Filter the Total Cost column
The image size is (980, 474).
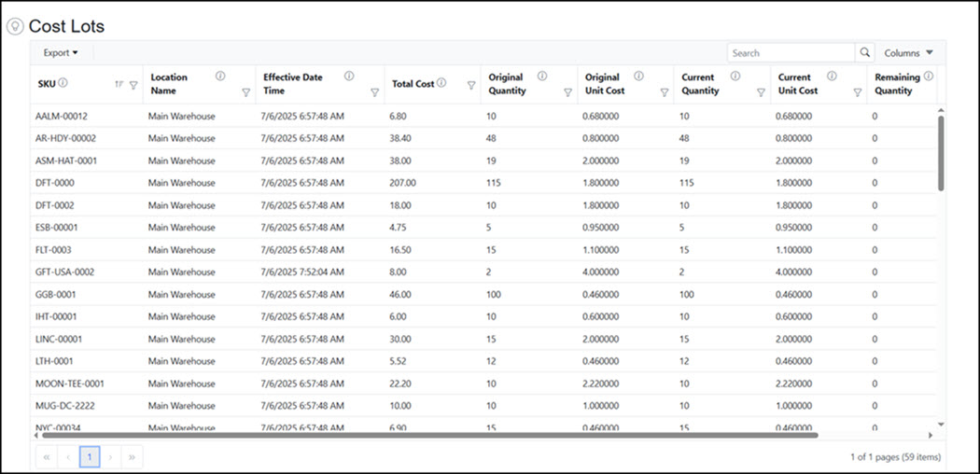[471, 85]
